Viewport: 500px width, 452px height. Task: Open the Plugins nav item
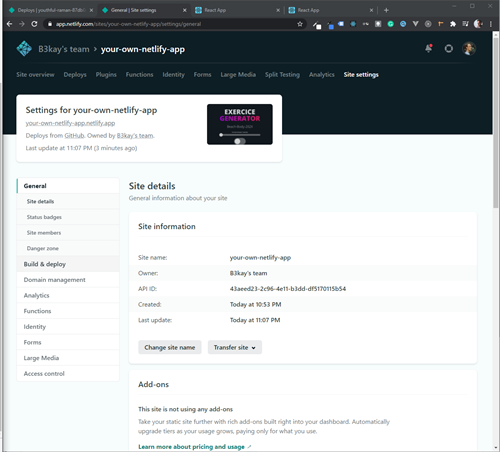[106, 75]
